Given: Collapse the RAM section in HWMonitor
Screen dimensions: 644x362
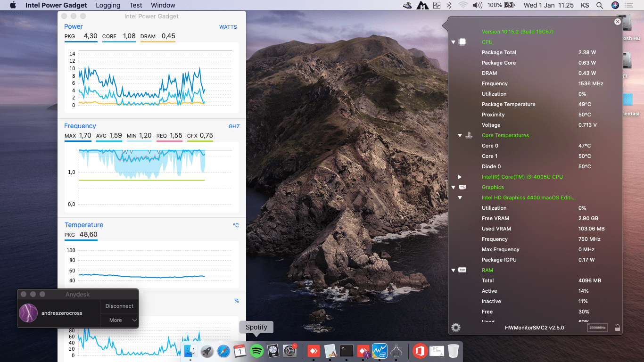Looking at the screenshot, I should (453, 270).
